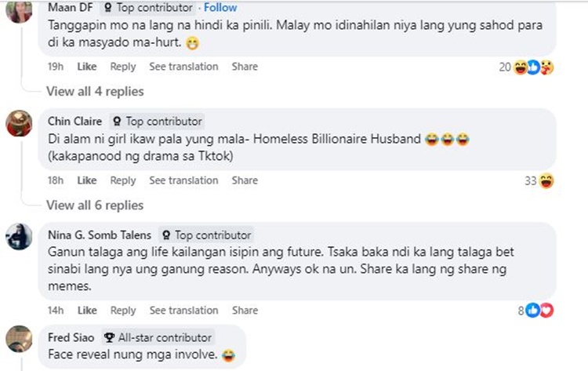The height and width of the screenshot is (371, 588).
Task: Like Chin Claire's comment
Action: (87, 180)
